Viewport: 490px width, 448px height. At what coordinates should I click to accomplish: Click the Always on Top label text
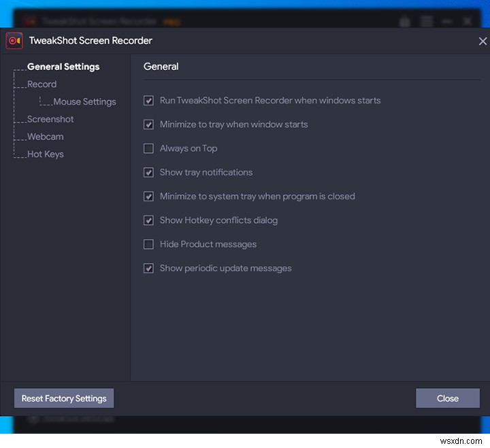pyautogui.click(x=189, y=148)
